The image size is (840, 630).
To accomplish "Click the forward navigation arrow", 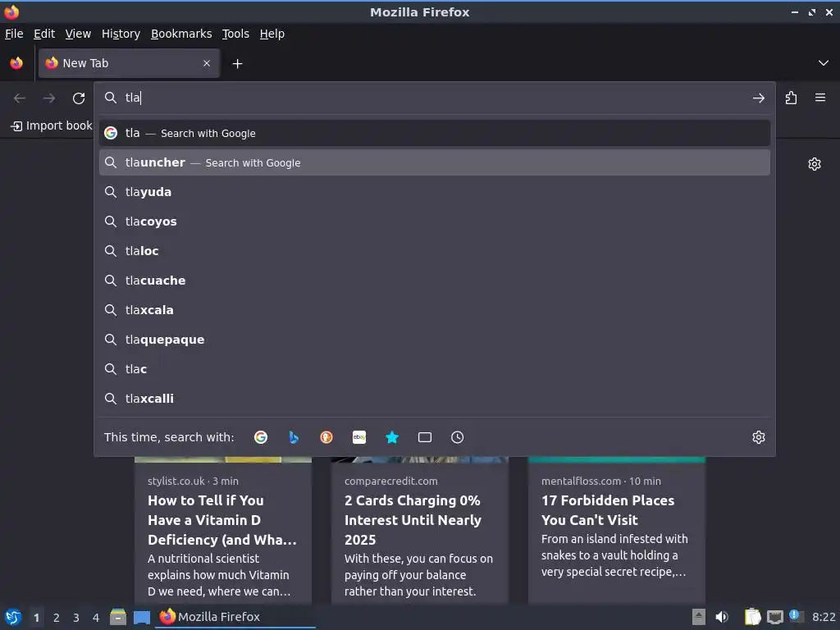I will [x=49, y=98].
